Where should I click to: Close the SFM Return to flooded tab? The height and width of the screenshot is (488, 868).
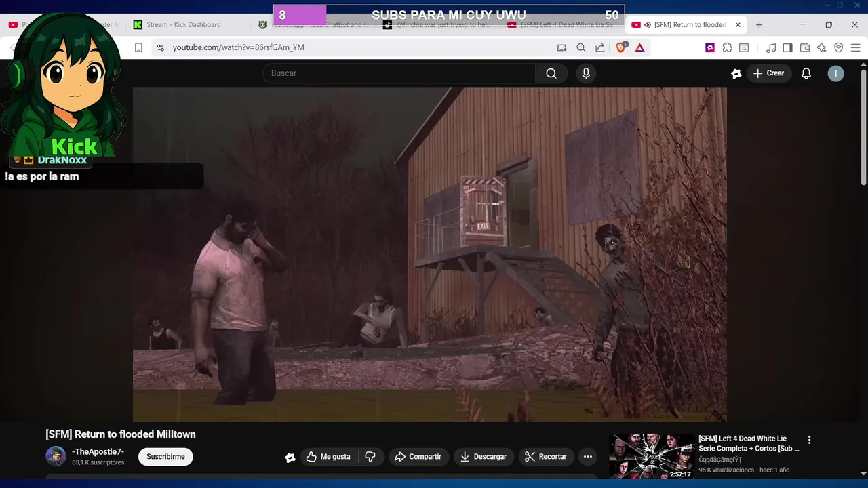(738, 24)
